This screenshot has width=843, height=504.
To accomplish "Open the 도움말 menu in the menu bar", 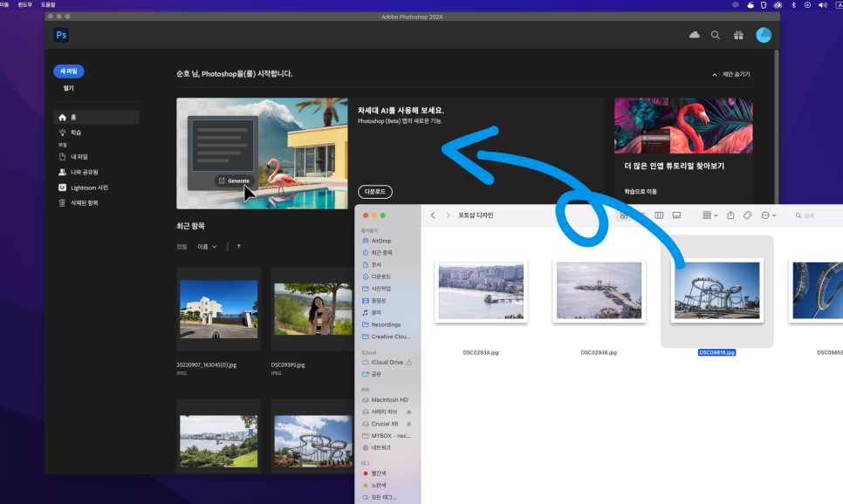I will (48, 5).
